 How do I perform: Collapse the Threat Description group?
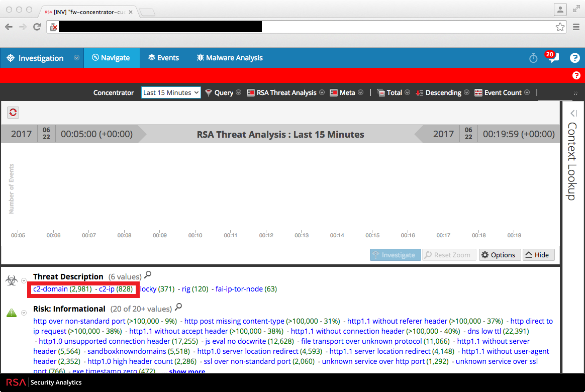click(x=24, y=281)
